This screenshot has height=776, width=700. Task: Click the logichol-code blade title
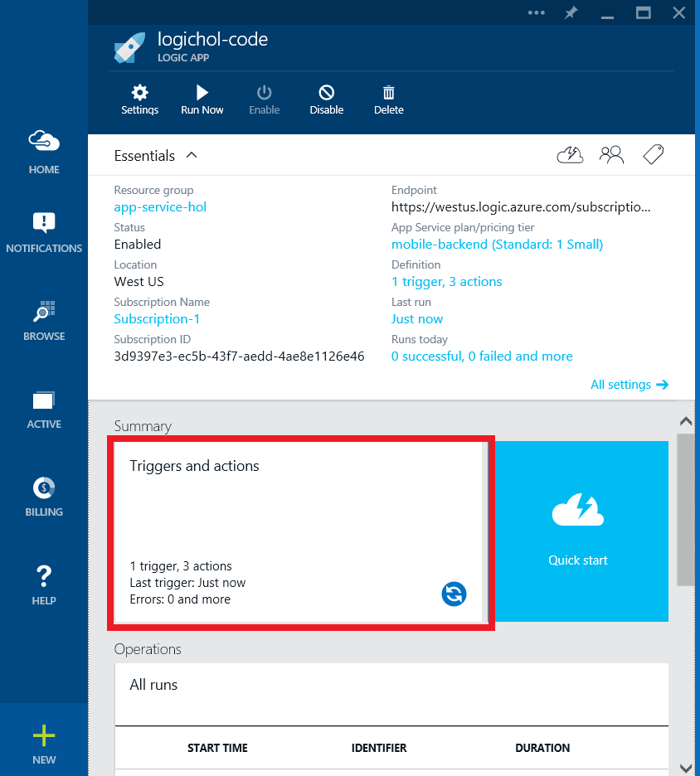(x=212, y=39)
